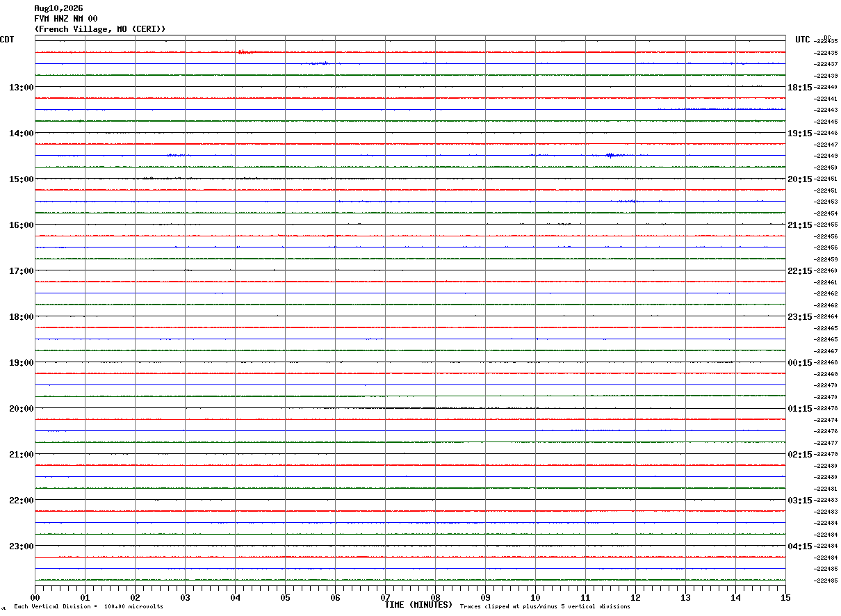This screenshot has height=616, width=841.
Task: Click the DC column header
Action: click(827, 38)
